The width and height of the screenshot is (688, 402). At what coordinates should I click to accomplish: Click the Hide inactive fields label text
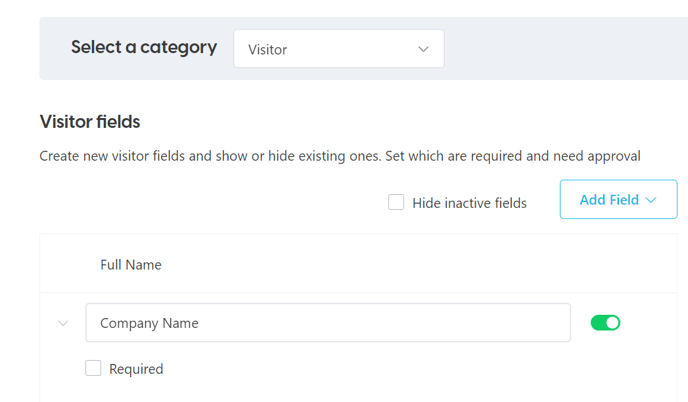click(469, 203)
